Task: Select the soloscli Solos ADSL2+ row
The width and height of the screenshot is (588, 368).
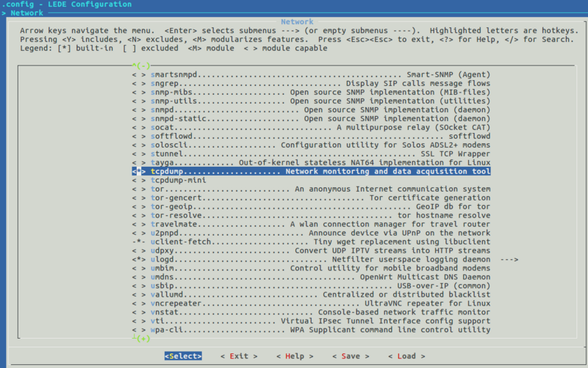Action: click(311, 145)
